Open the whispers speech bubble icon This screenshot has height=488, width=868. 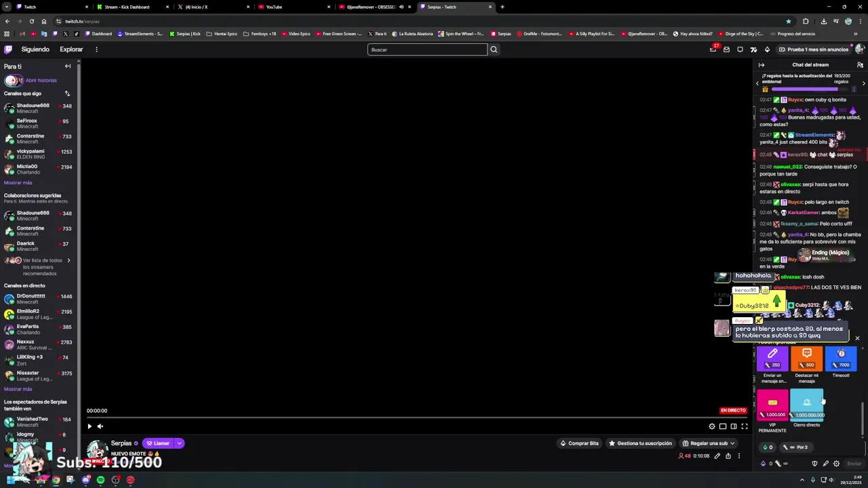(x=740, y=49)
